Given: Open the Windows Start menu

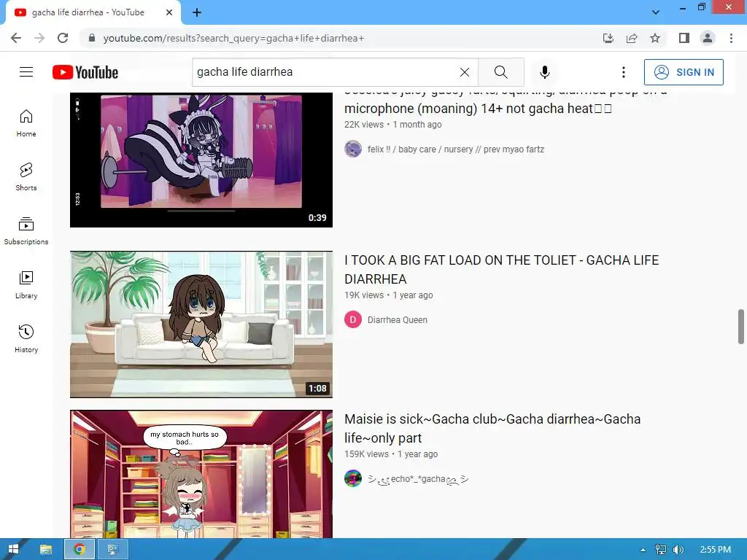Looking at the screenshot, I should (13, 549).
